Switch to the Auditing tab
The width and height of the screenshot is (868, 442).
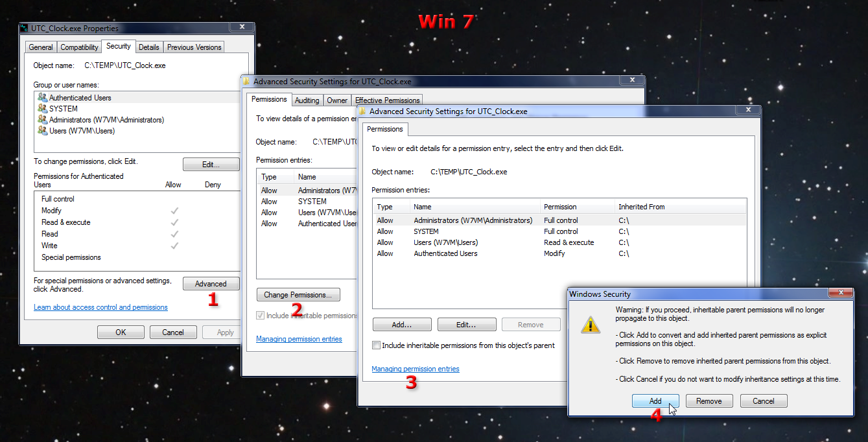coord(307,100)
